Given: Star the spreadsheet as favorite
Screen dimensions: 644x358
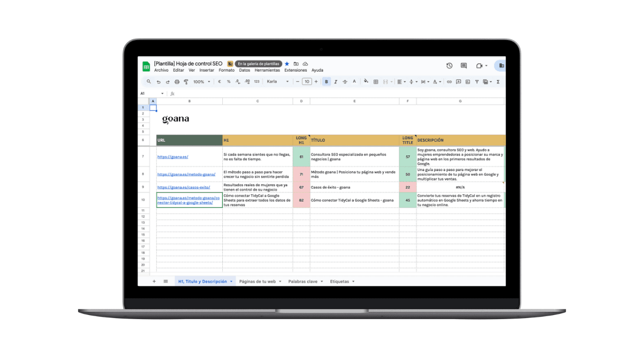Looking at the screenshot, I should 287,63.
